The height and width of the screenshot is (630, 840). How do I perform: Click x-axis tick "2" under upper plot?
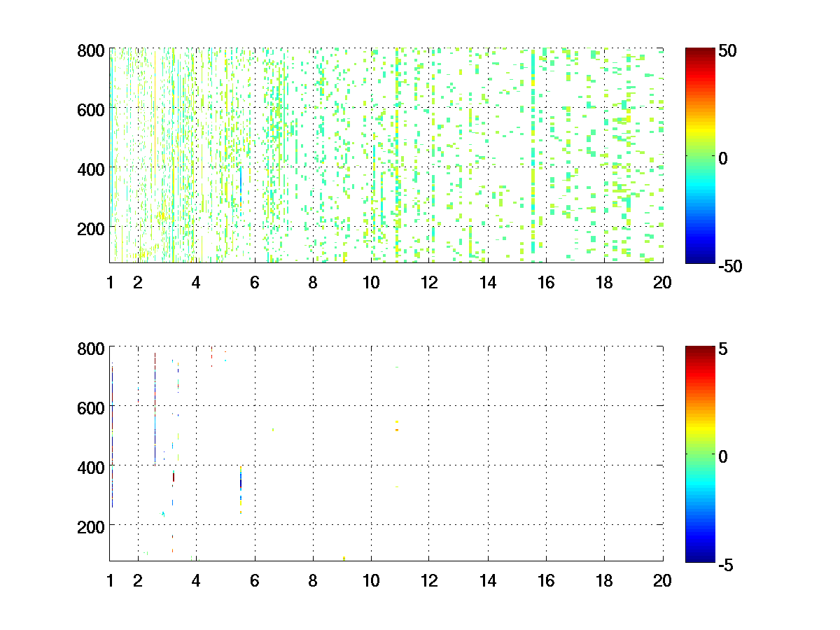(138, 283)
